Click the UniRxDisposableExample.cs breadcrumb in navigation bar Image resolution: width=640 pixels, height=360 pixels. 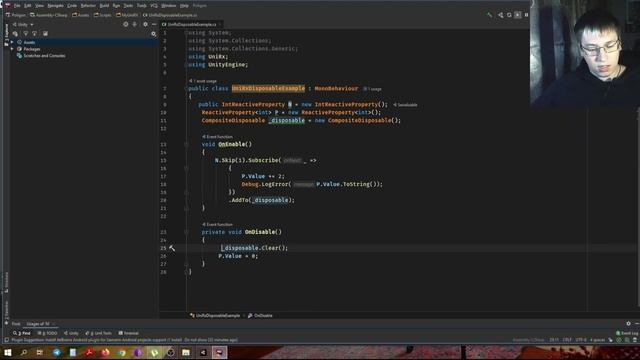coord(170,15)
